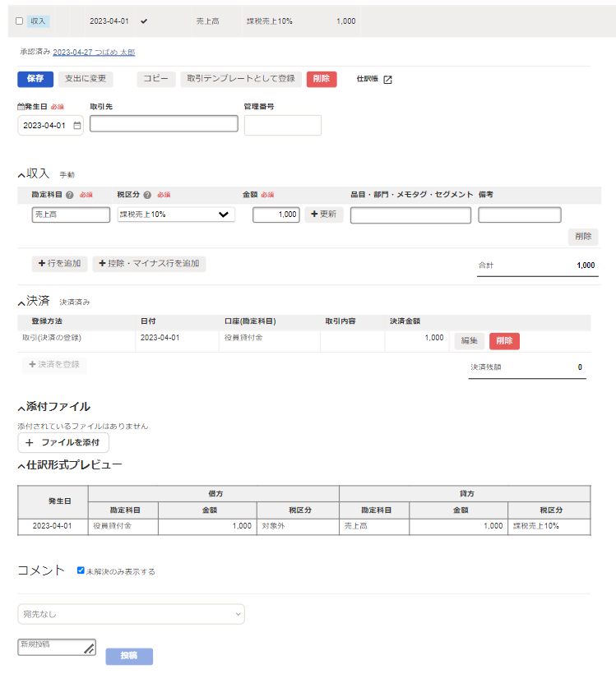
Task: Click the 投稿 comment button
Action: (129, 656)
